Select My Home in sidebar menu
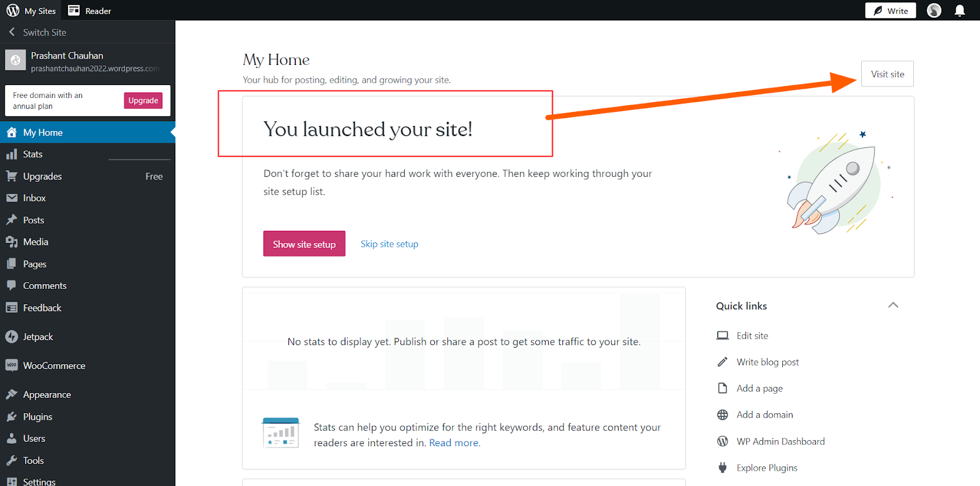This screenshot has width=980, height=486. point(88,132)
